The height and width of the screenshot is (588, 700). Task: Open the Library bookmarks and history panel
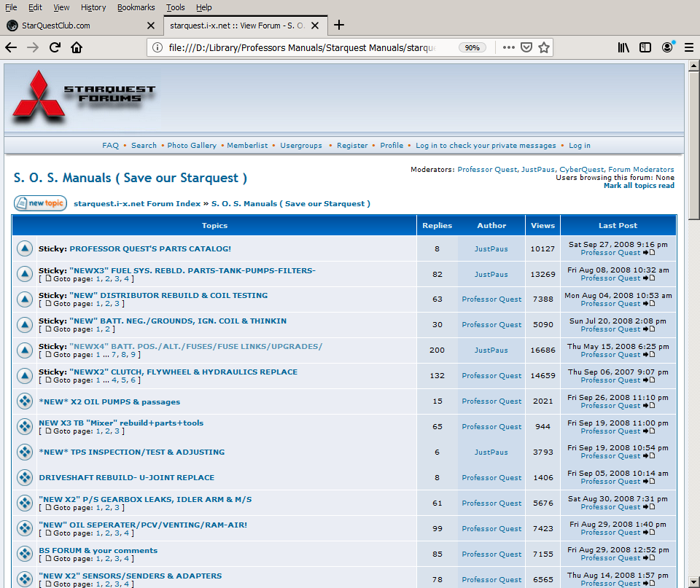tap(623, 47)
